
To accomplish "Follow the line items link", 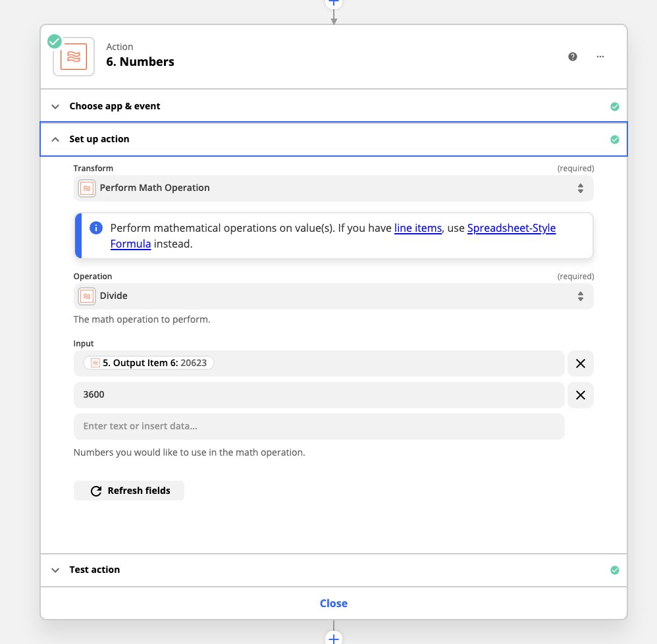I will point(418,228).
